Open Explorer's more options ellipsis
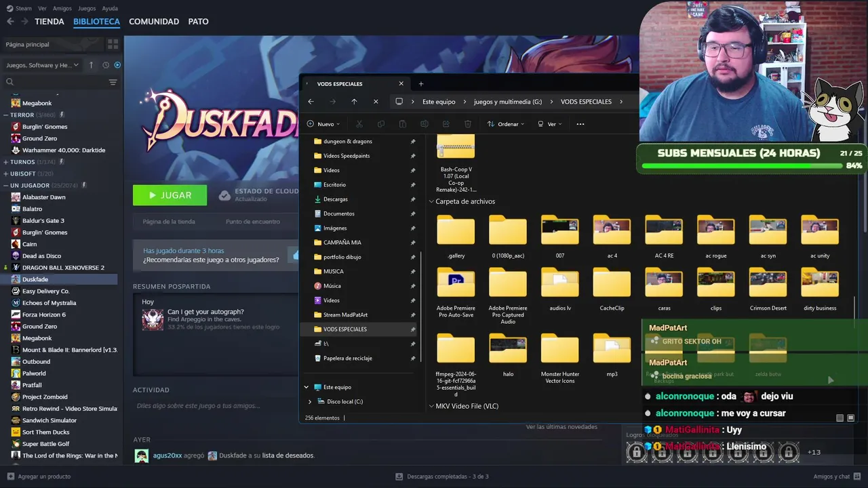Image resolution: width=868 pixels, height=488 pixels. click(x=580, y=124)
